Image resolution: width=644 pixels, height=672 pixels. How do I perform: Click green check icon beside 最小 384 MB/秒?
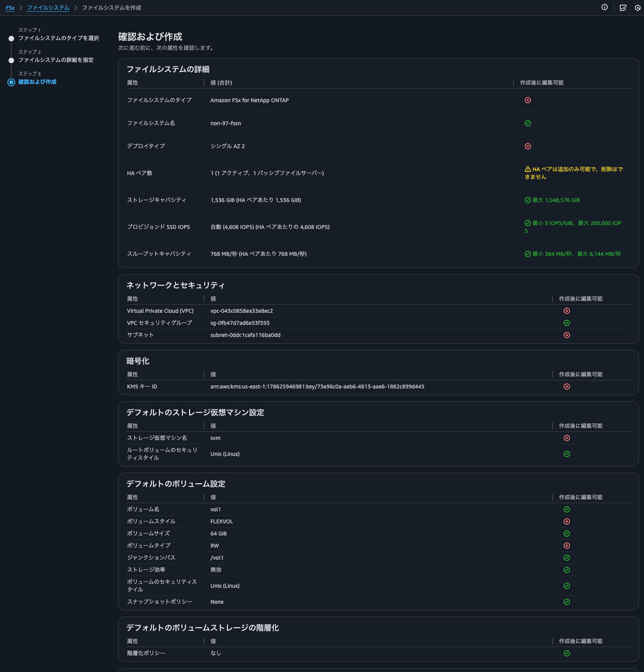[x=528, y=254]
